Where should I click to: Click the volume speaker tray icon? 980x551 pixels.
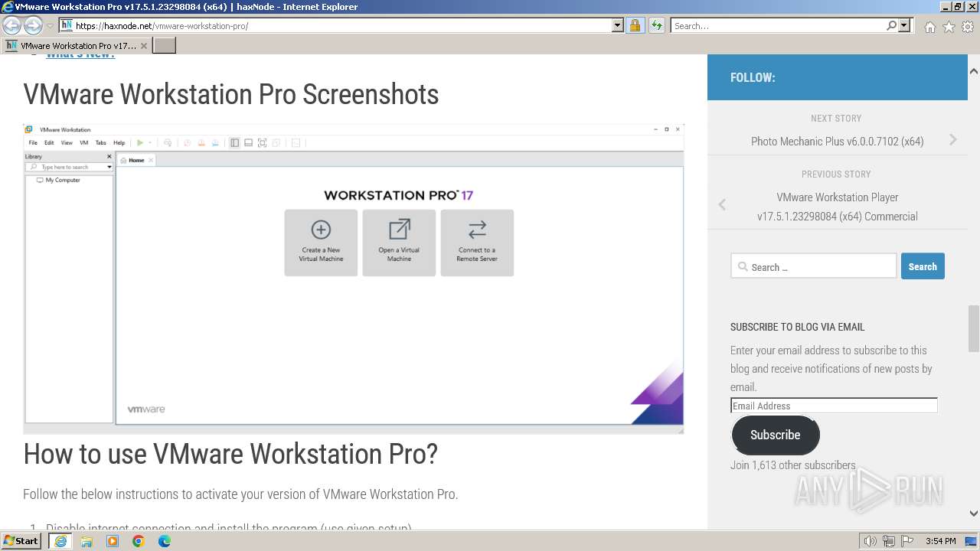(x=871, y=541)
